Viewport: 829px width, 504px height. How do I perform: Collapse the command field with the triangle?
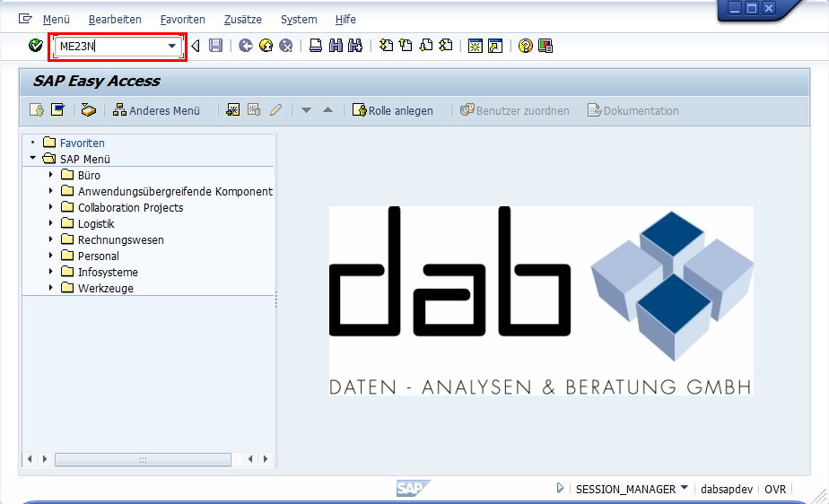click(x=196, y=46)
